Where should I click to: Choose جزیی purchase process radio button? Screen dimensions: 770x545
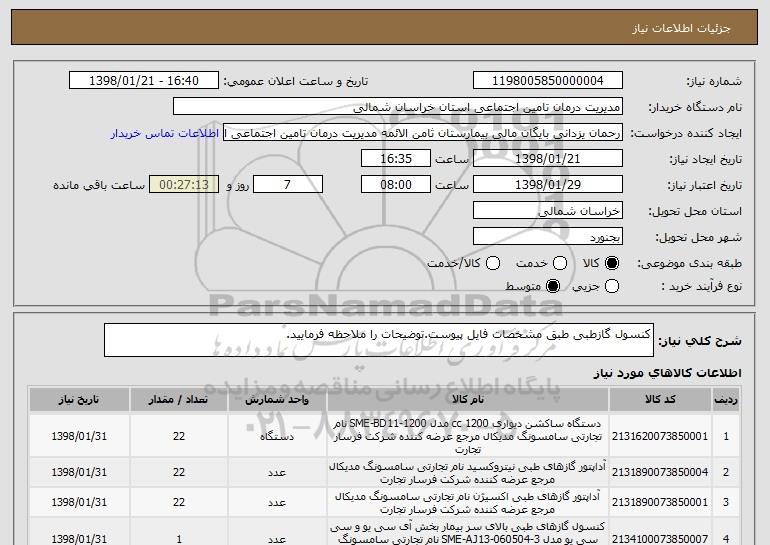(x=612, y=286)
